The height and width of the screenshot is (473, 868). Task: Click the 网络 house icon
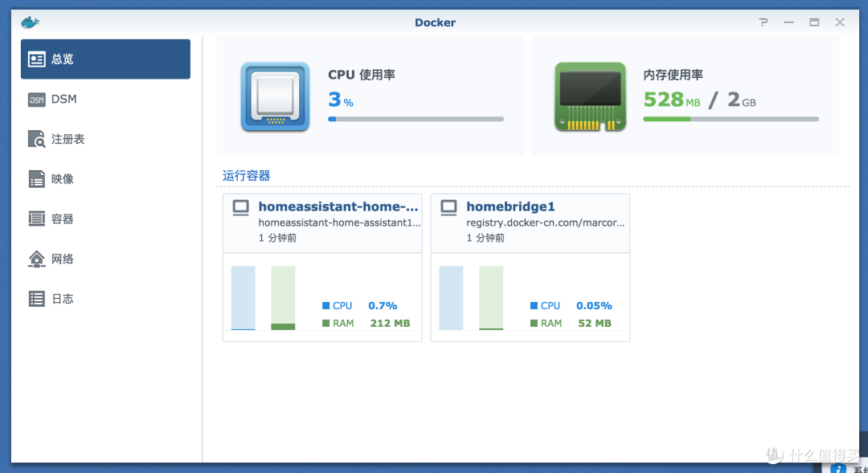(x=36, y=259)
